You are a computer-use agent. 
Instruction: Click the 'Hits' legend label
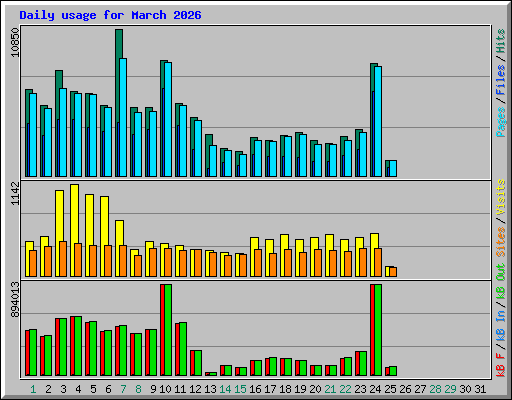[x=500, y=41]
